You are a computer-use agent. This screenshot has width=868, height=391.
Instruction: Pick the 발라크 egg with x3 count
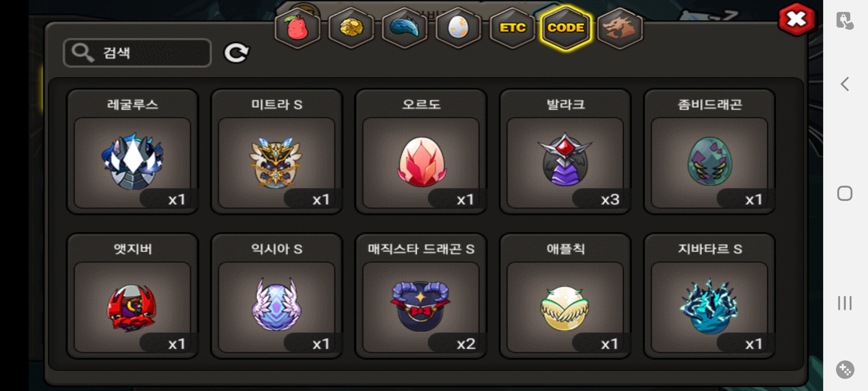click(565, 152)
